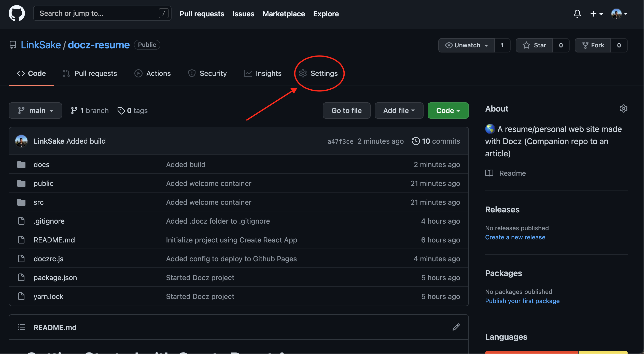Viewport: 644px width, 354px height.
Task: Open the yarn.lock file
Action: point(48,296)
